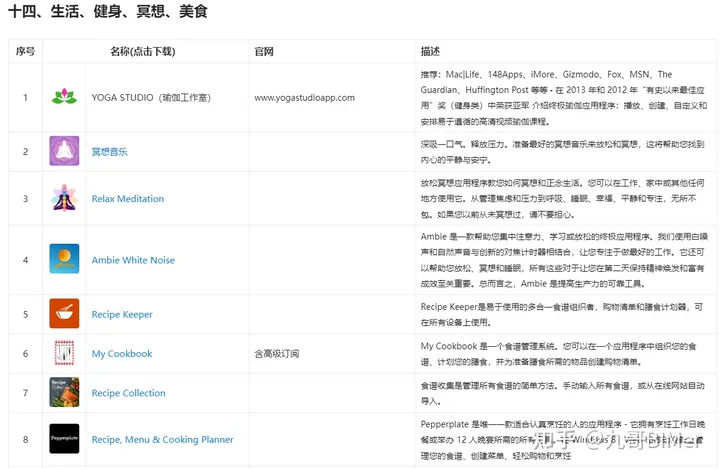This screenshot has height=469, width=720.
Task: Click the My Cookbook description text
Action: tap(558, 354)
